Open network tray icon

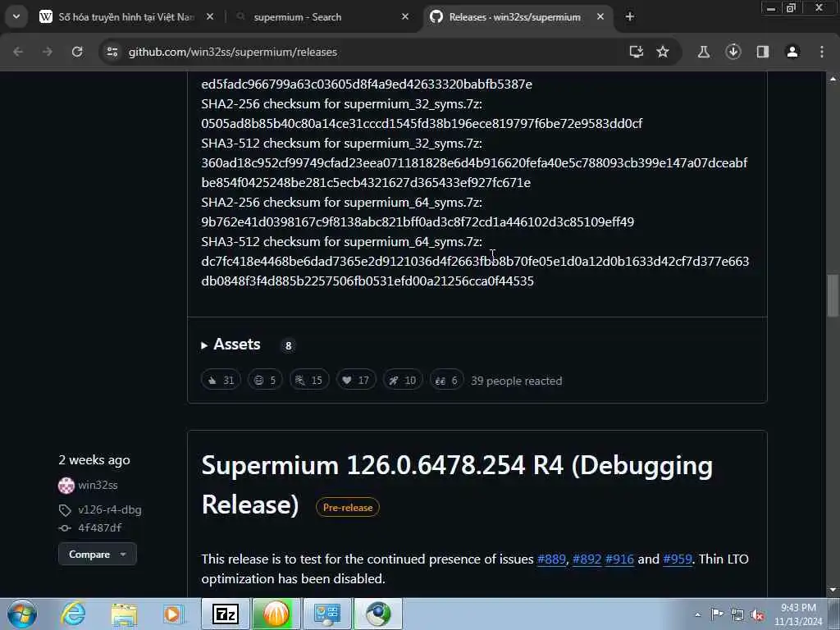click(x=737, y=614)
